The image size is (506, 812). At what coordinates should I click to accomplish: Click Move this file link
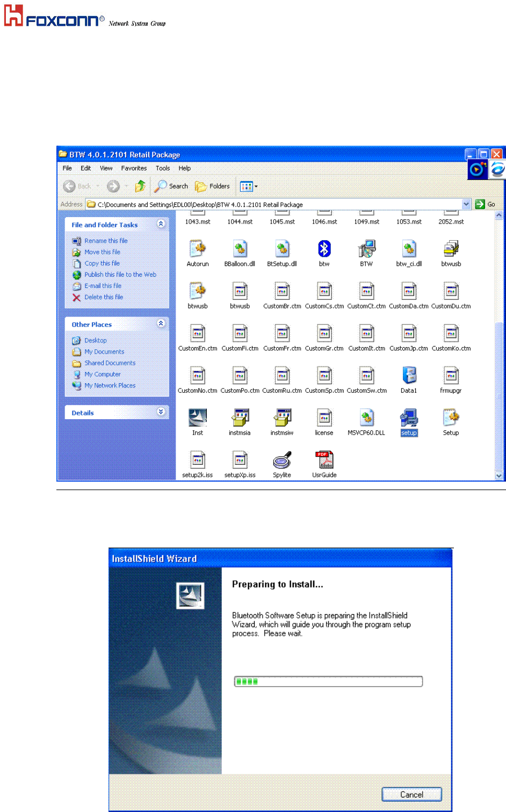tap(102, 252)
